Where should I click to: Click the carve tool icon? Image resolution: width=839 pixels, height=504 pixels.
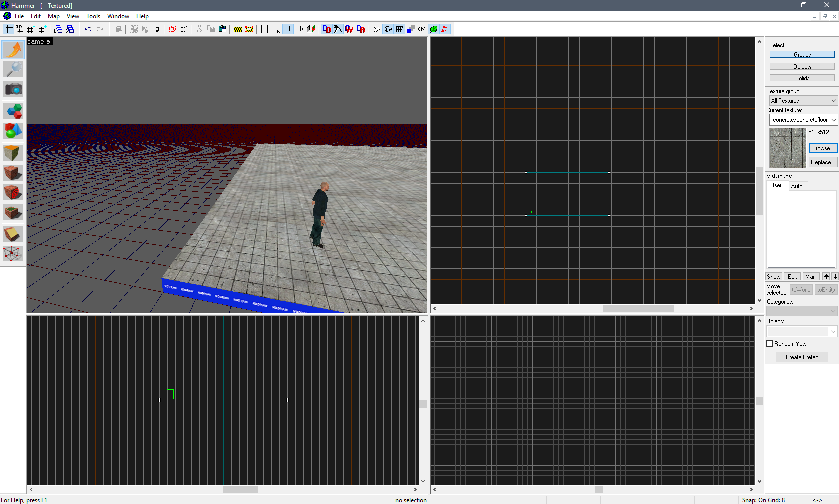pos(118,29)
